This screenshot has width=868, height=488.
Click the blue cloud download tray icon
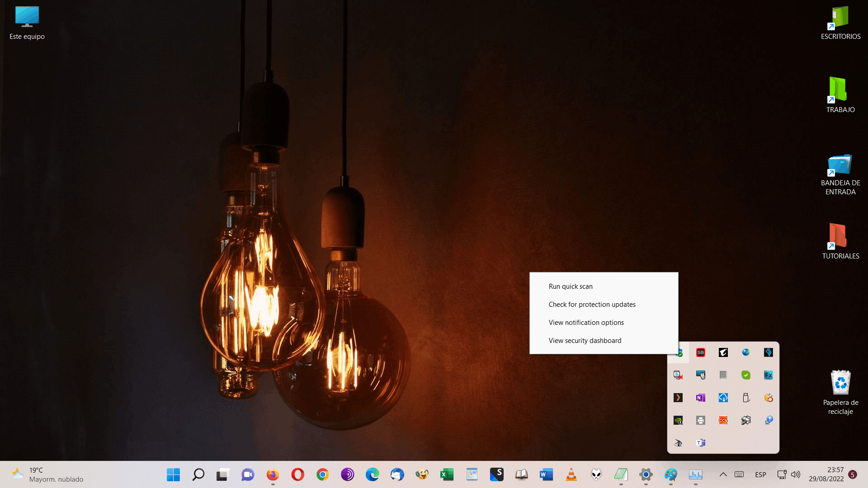click(723, 398)
